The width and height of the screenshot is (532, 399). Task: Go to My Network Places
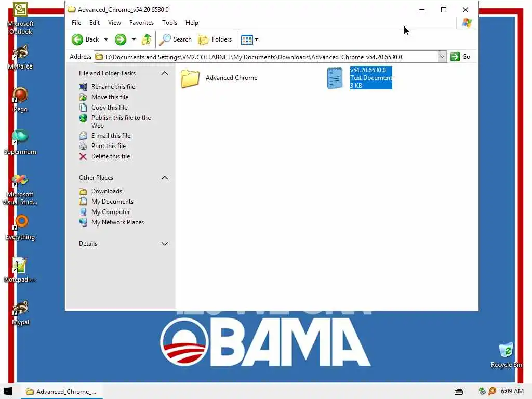[117, 222]
